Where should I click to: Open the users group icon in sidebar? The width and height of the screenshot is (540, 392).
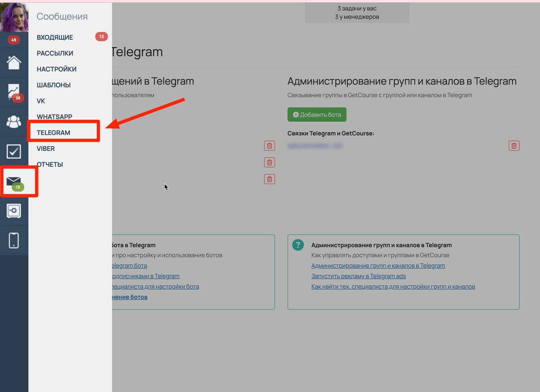click(x=14, y=122)
